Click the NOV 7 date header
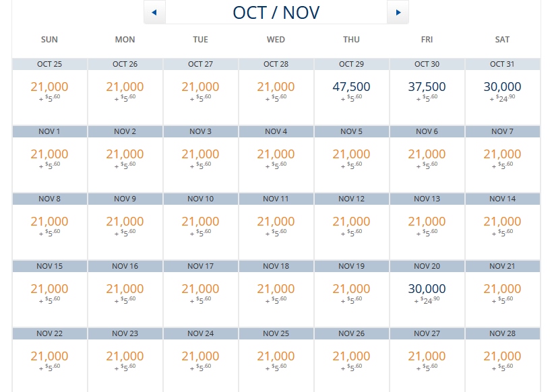The image size is (554, 392). click(x=502, y=131)
